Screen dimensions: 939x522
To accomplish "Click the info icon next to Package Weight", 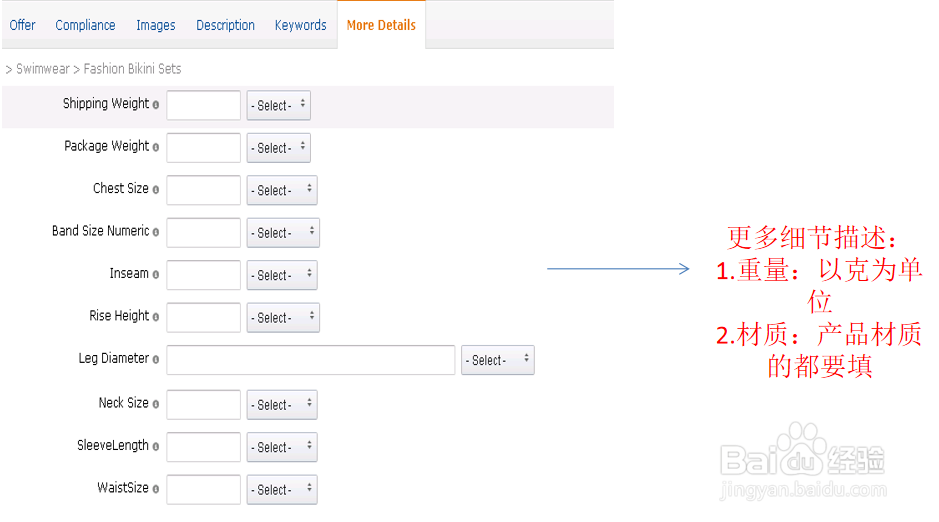I will click(x=156, y=148).
